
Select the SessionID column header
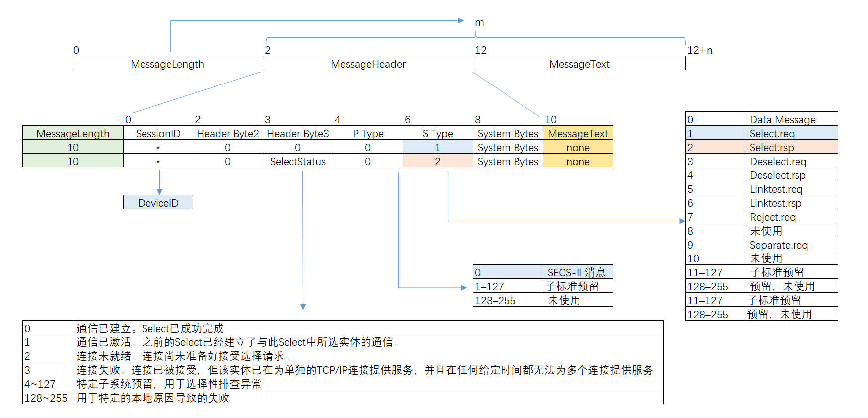(158, 133)
